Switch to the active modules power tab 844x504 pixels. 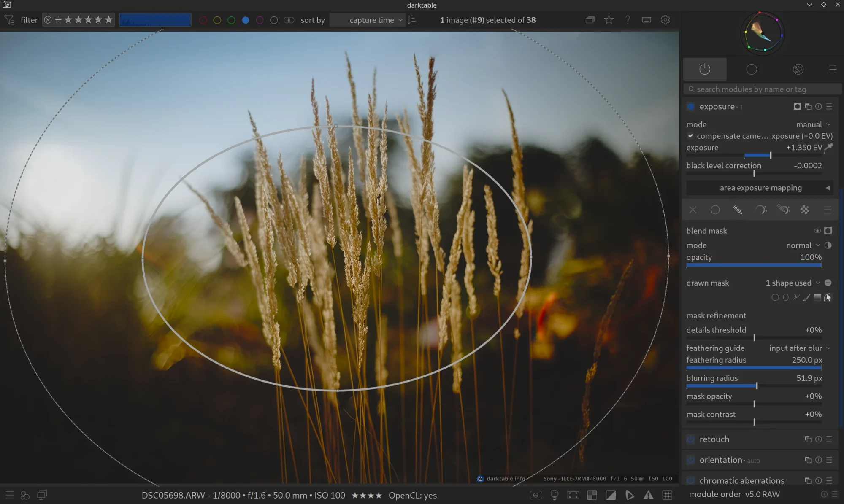705,69
